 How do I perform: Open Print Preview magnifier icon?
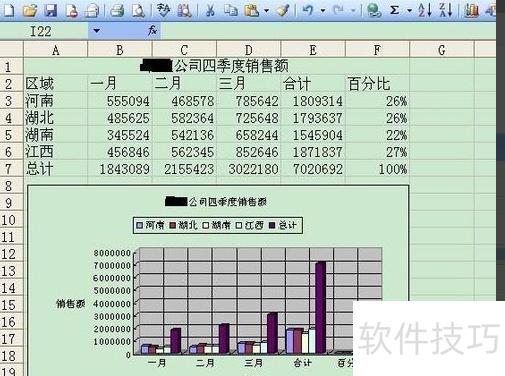point(138,10)
